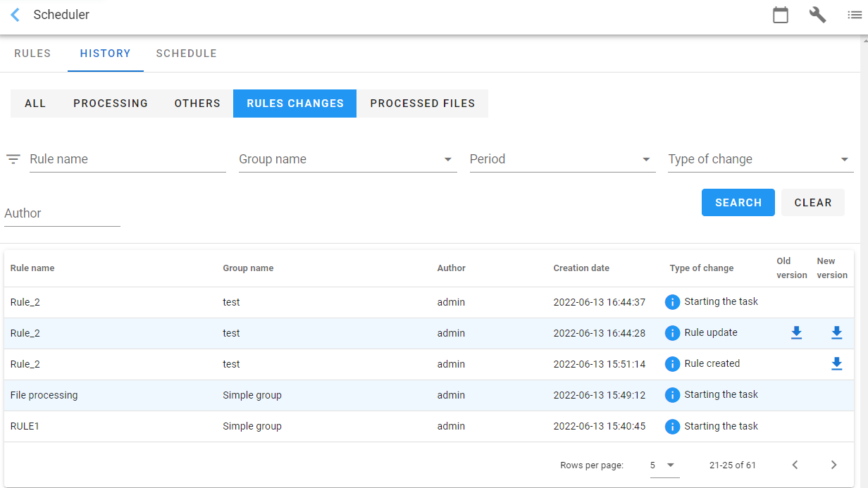Click info icon for Rule update row
Viewport: 868px width, 488px height.
point(673,333)
